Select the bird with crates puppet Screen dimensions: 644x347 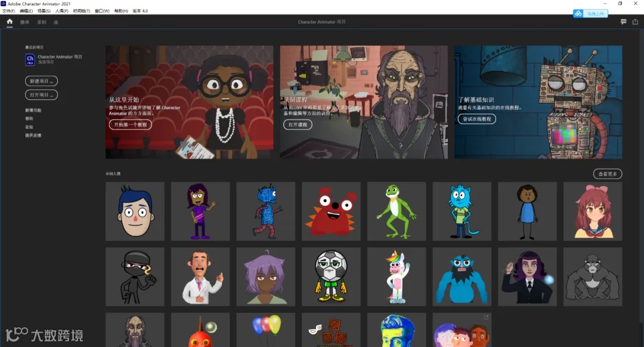coord(331,330)
